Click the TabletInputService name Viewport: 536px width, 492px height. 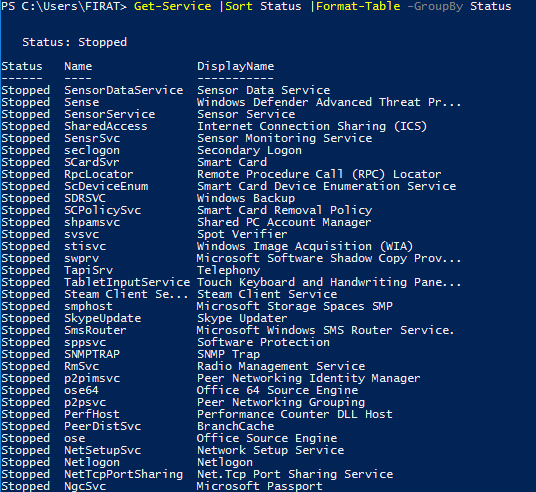[127, 282]
